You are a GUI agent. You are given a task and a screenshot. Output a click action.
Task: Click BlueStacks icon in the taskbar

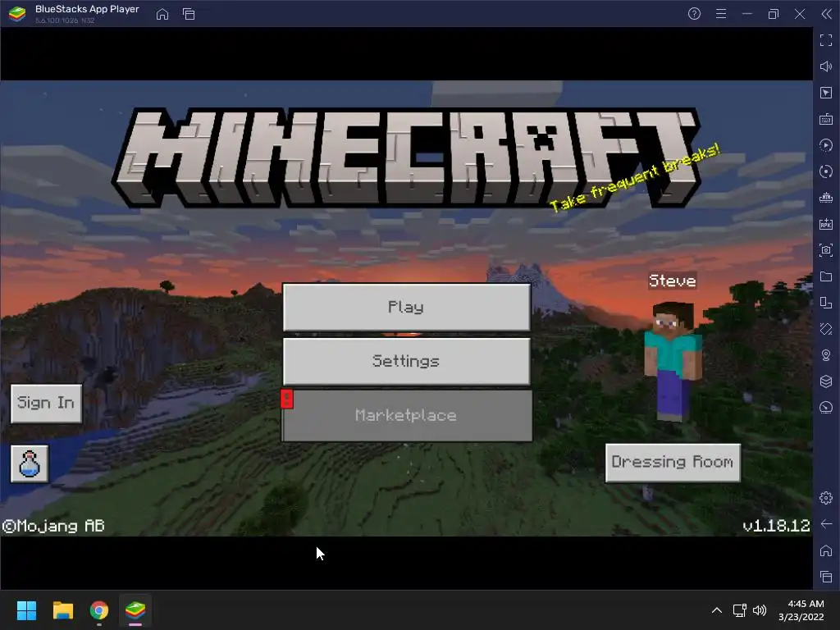pyautogui.click(x=135, y=610)
